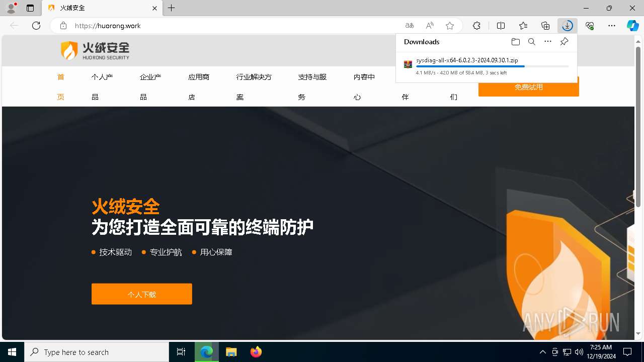Open the 应用商店 menu

(199, 86)
